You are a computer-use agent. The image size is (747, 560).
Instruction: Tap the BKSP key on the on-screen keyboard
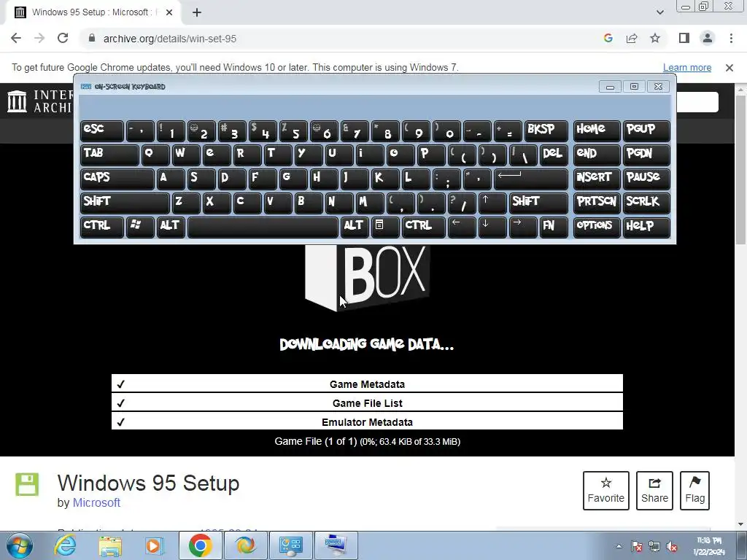pos(546,131)
